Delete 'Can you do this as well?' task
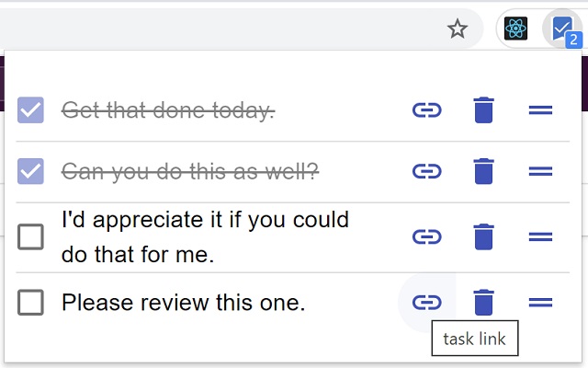Image resolution: width=588 pixels, height=368 pixels. (483, 171)
